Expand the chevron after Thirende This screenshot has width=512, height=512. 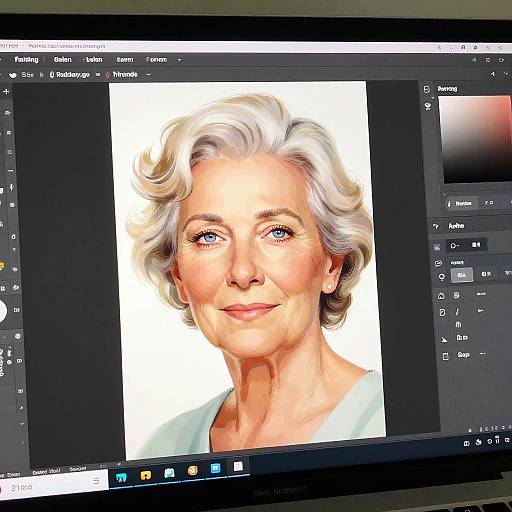click(x=149, y=75)
